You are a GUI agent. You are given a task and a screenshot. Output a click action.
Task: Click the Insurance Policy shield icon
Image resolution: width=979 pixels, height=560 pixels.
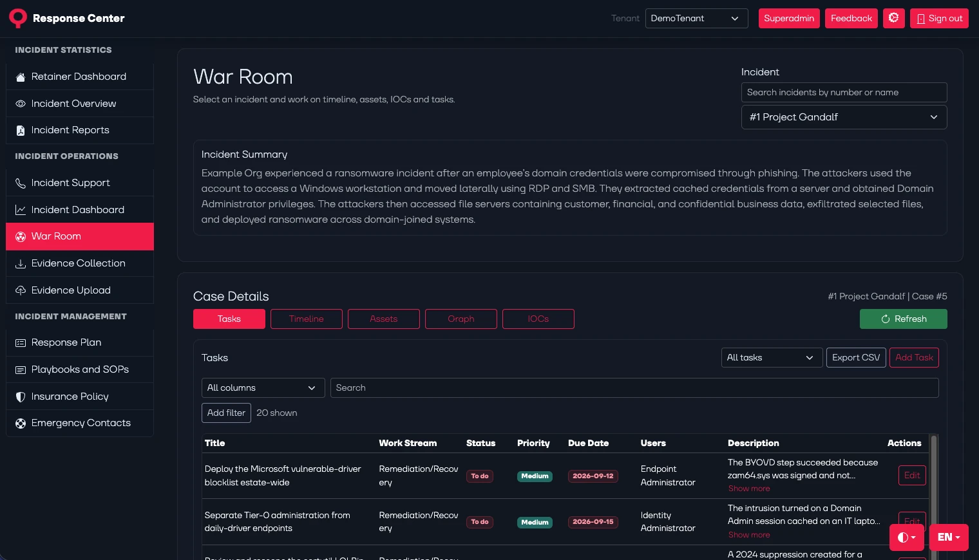click(21, 397)
